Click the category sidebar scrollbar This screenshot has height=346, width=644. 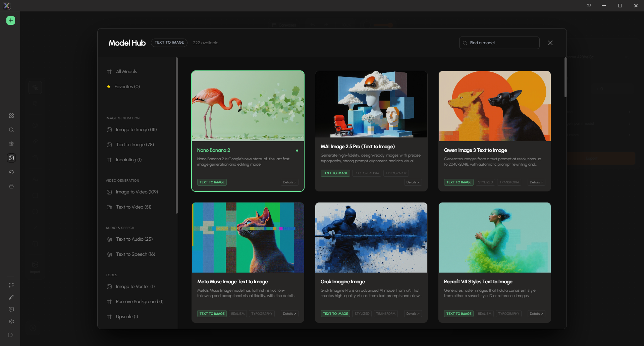point(177,135)
